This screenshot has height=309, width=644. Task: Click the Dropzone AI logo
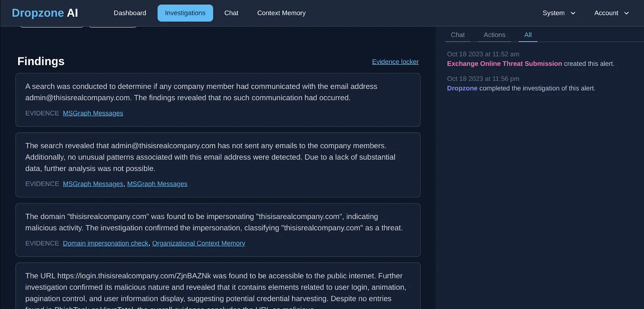click(45, 12)
